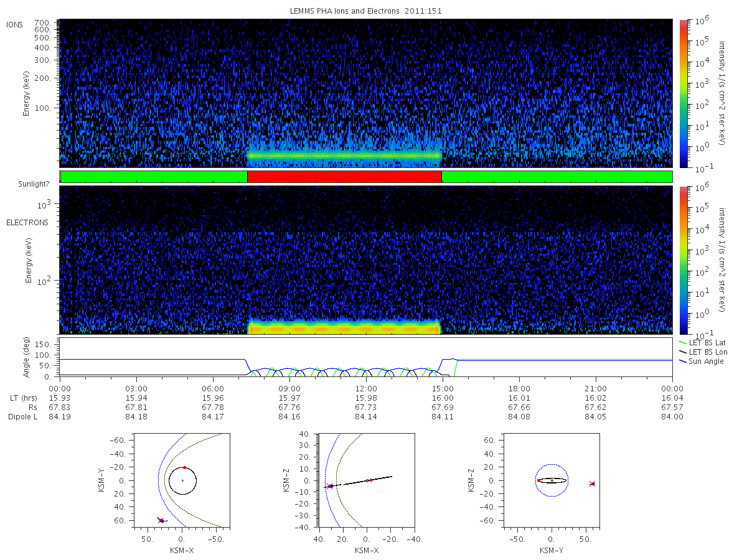
Task: Click the bright yellow band in the electrons spectrogram
Action: pos(344,327)
